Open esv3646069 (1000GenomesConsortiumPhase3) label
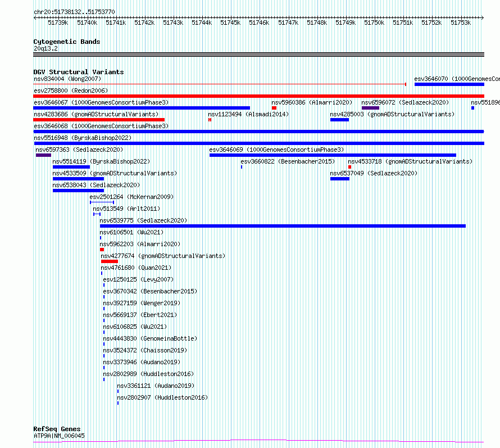The height and width of the screenshot is (448, 500). tap(276, 150)
